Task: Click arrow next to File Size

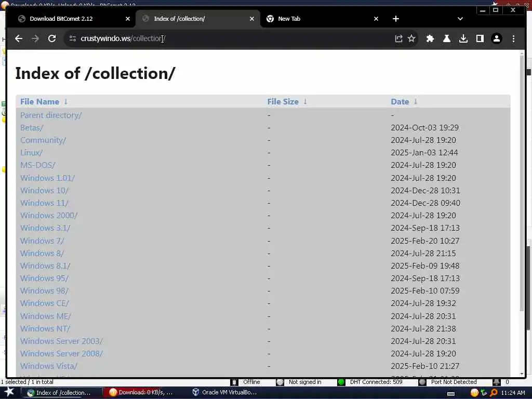Action: click(305, 102)
